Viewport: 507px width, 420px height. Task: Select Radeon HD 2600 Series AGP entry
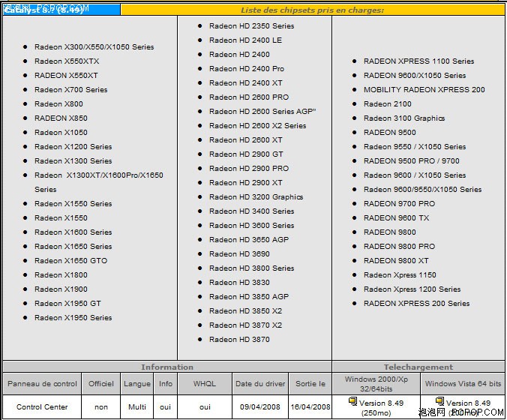point(262,111)
